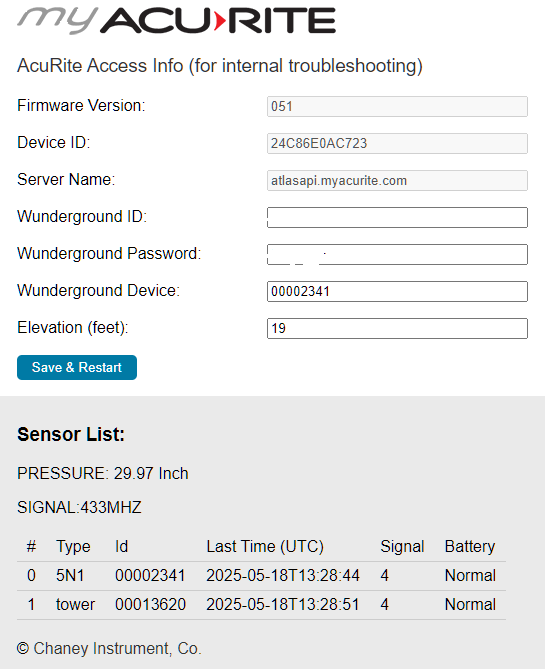
Task: Click the Last Time (UTC) column header
Action: pos(265,547)
